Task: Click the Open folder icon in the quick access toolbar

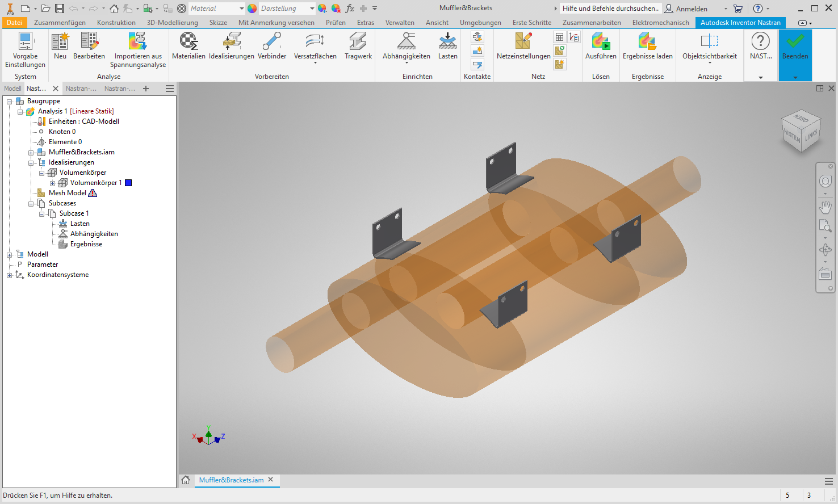Action: (45, 9)
